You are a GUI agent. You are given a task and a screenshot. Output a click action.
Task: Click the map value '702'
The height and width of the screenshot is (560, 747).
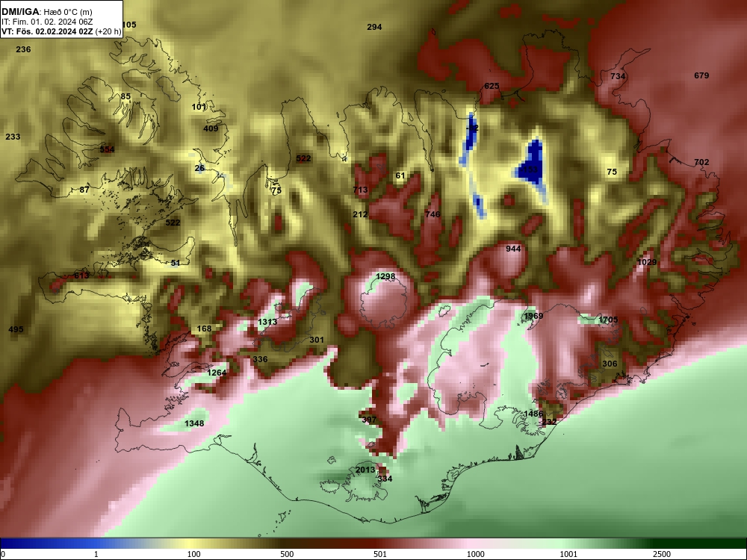tap(701, 162)
